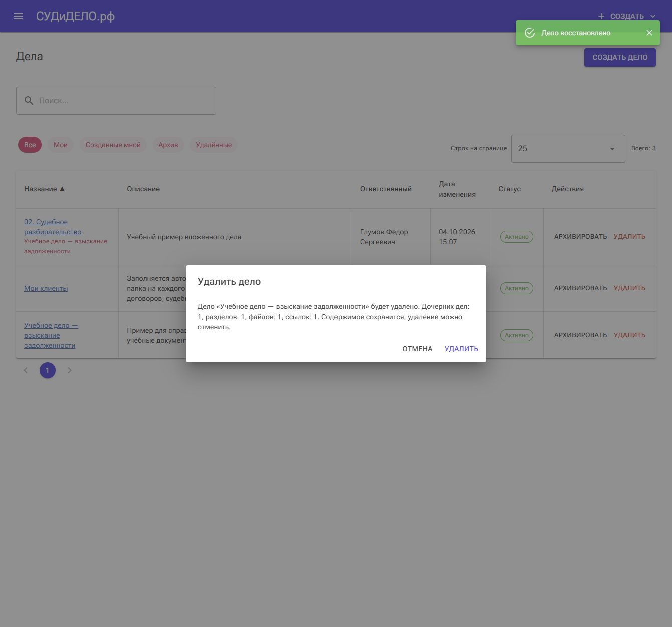Confirm deletion with УДАЛИТЬ in dialog
This screenshot has height=627, width=672.
[x=461, y=349]
